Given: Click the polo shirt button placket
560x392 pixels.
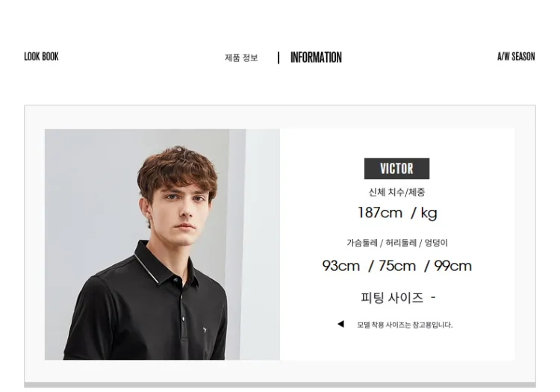Looking at the screenshot, I should pos(183,316).
